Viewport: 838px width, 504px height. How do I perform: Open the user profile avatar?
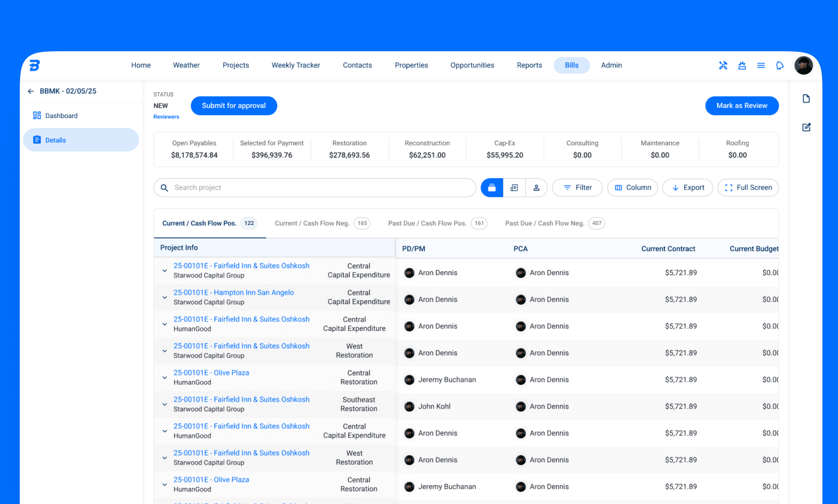(803, 65)
